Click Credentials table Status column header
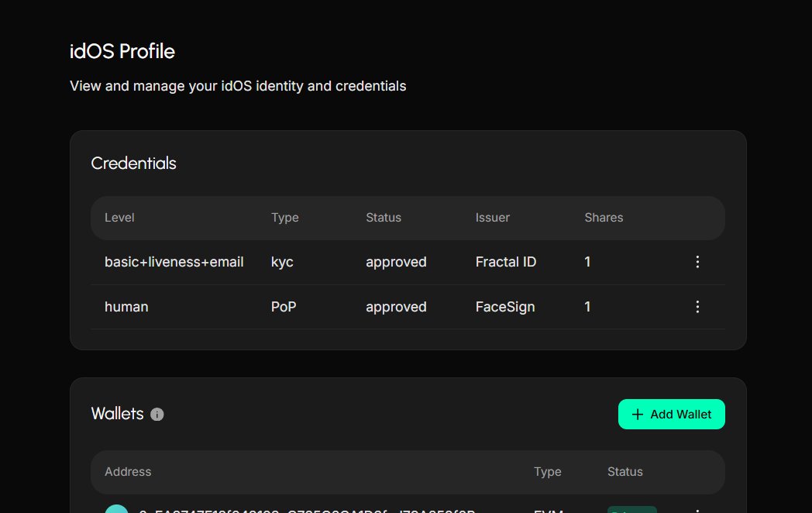812x513 pixels. tap(384, 218)
